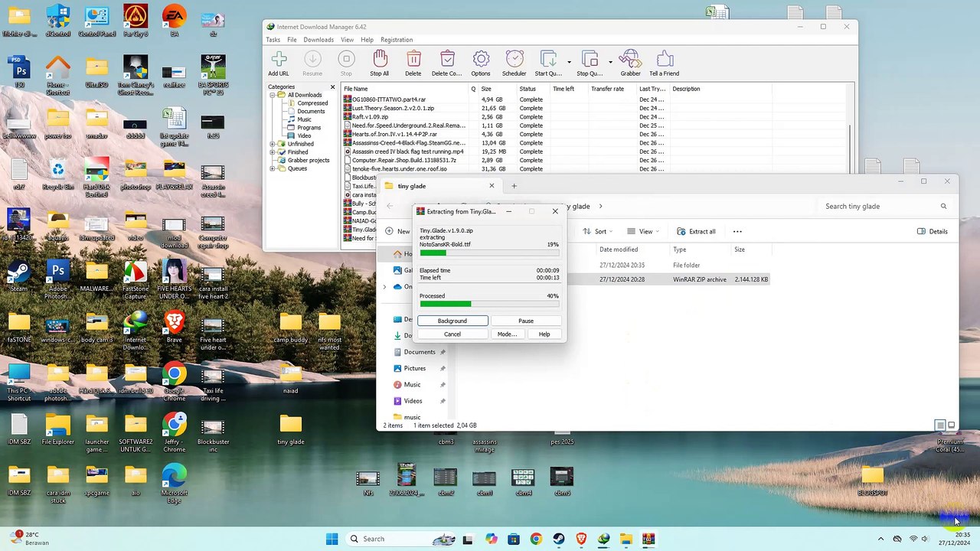Collapse All Downloads tree node in IDM

272,95
